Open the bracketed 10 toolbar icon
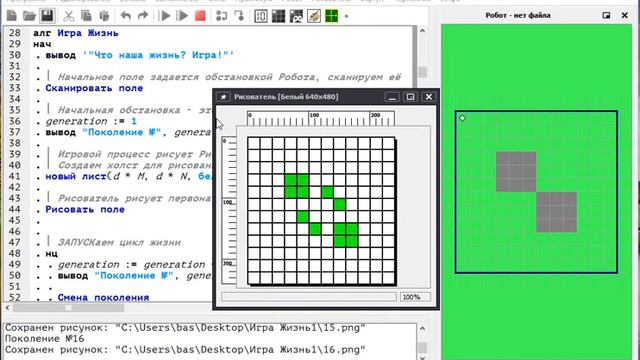Image resolution: width=640 pixels, height=360 pixels. tap(261, 16)
